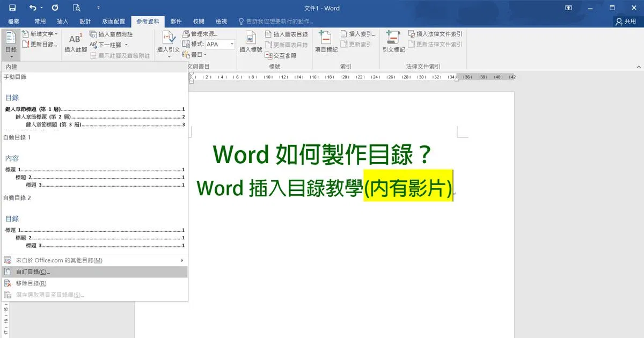Image resolution: width=644 pixels, height=338 pixels.
Task: Click the ribbon display options icon
Action: (x=569, y=8)
